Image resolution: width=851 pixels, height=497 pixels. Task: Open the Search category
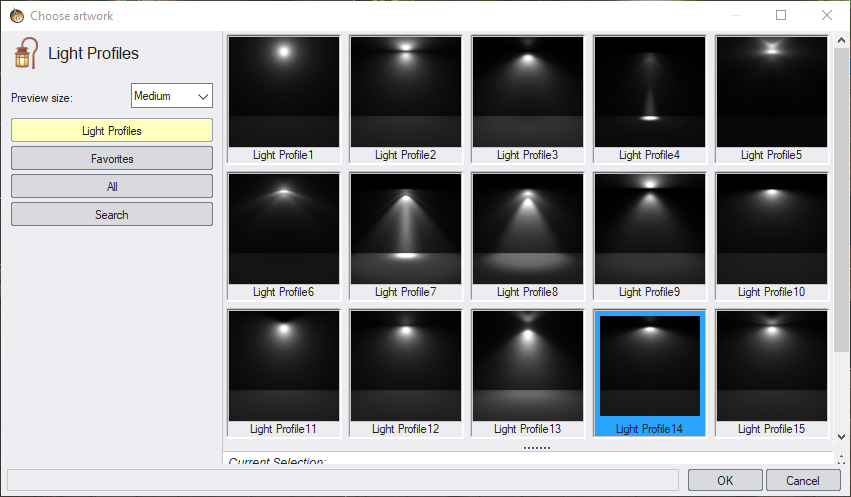(x=112, y=214)
